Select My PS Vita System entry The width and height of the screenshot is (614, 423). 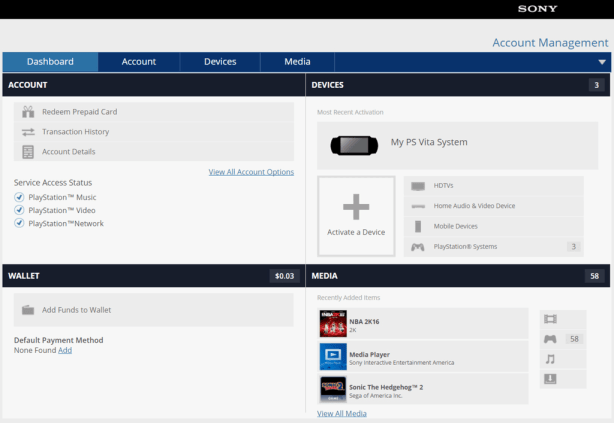click(457, 145)
